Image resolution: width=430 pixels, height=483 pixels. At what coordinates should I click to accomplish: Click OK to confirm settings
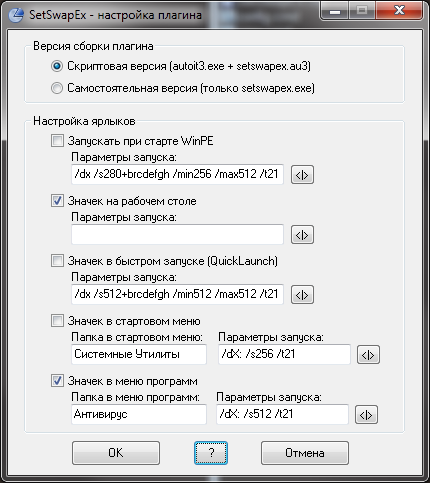pyautogui.click(x=116, y=453)
